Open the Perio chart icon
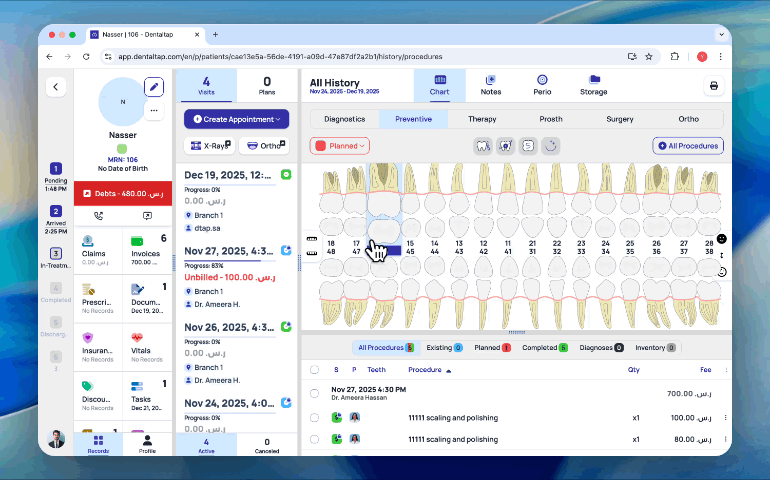This screenshot has height=480, width=770. (542, 85)
